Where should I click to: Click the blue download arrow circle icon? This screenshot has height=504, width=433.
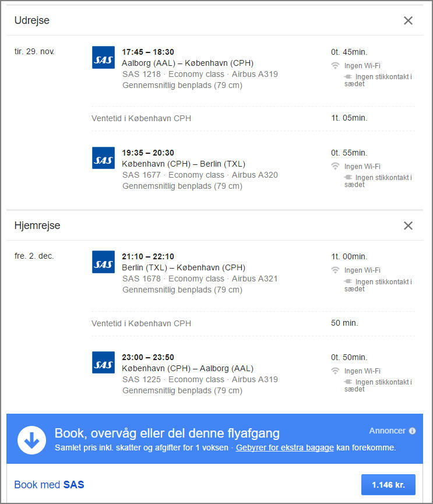(31, 440)
